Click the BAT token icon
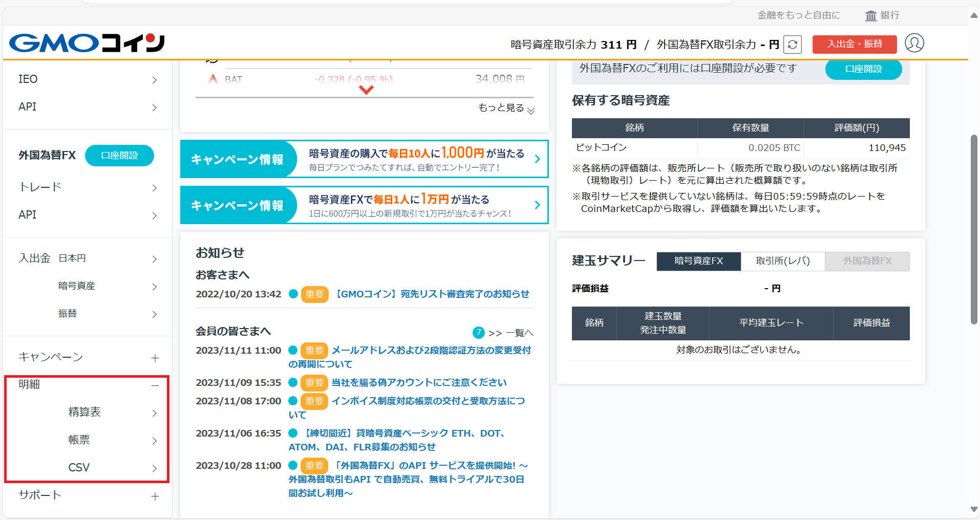 [213, 79]
